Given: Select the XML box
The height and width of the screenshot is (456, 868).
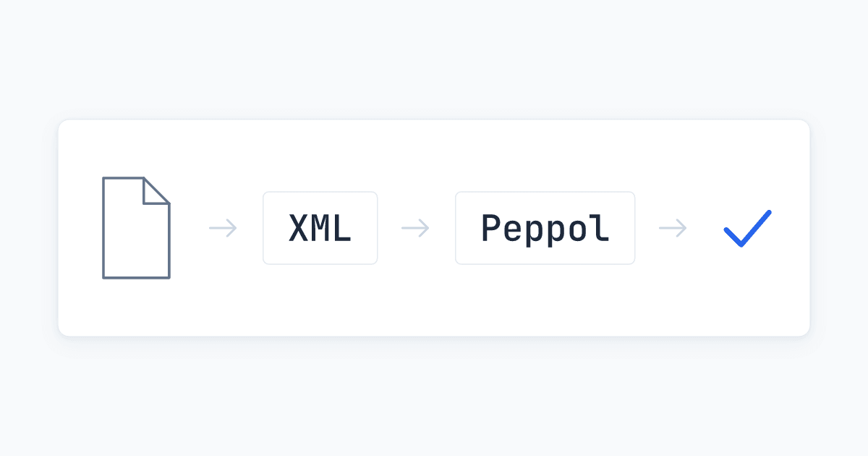Looking at the screenshot, I should 320,228.
